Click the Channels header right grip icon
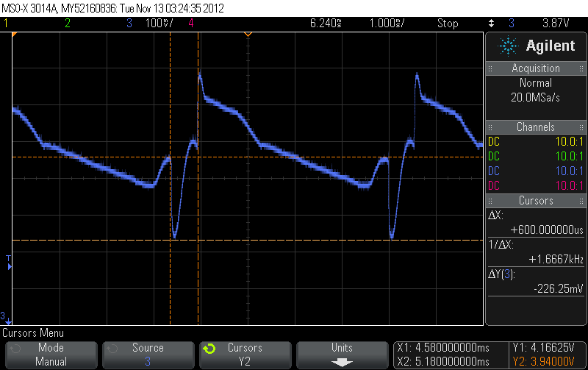This screenshot has width=588, height=370. coord(581,127)
